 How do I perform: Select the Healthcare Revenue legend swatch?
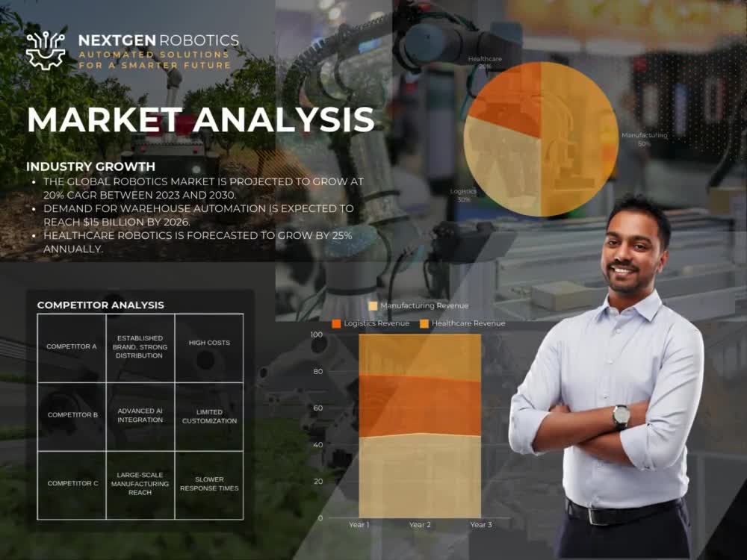424,324
